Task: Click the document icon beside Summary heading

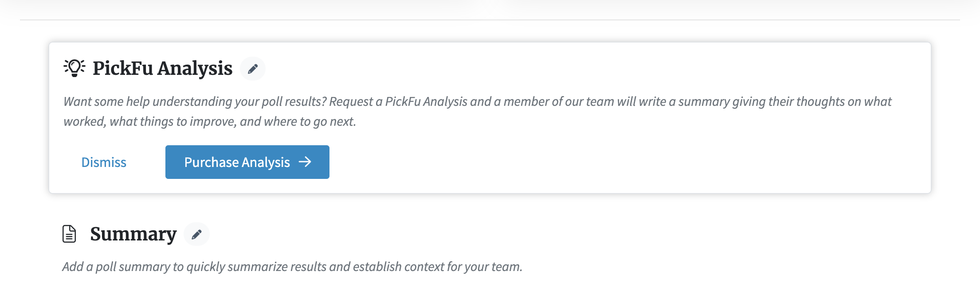Action: pos(69,234)
